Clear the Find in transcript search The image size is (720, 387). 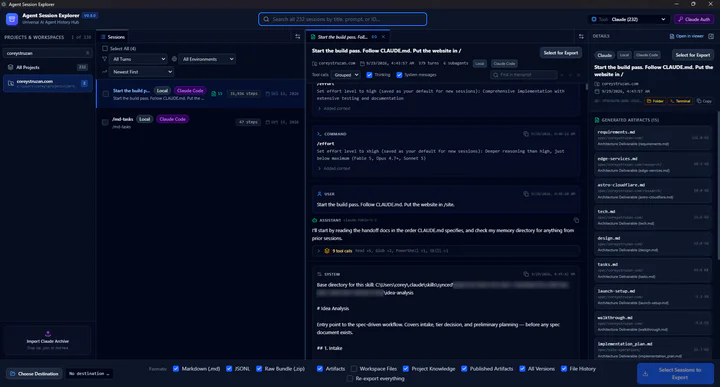(x=579, y=75)
